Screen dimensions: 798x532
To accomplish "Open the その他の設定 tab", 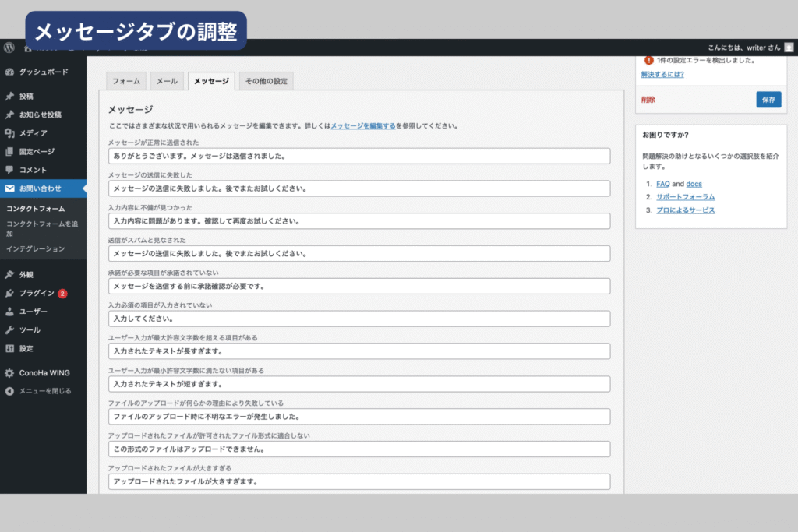I will tap(266, 81).
